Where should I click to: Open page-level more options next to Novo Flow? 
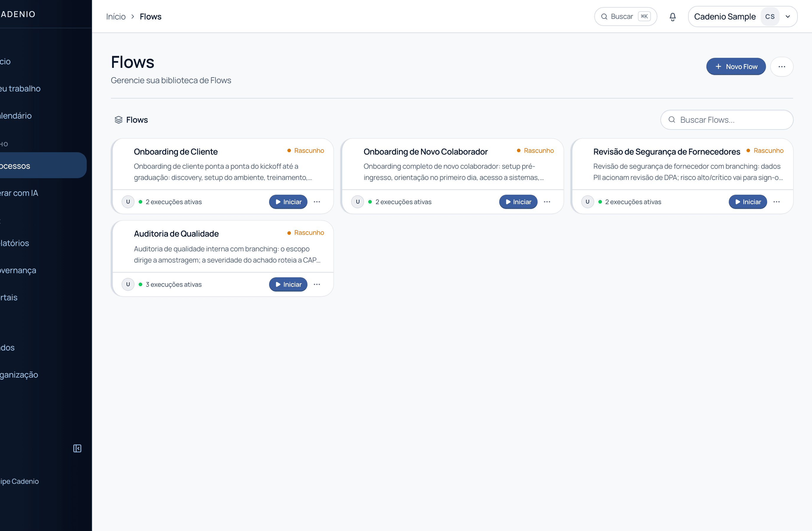click(782, 66)
